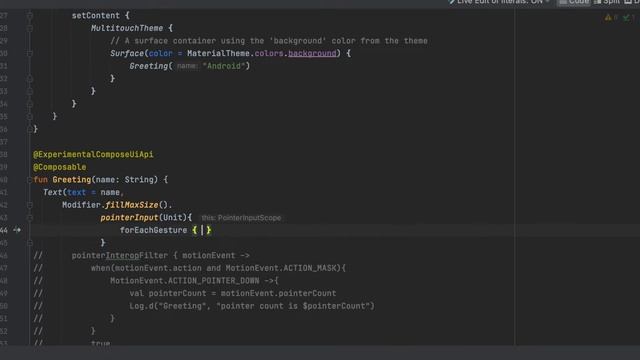Viewport: 640px width, 360px height.
Task: Switch editor to Code view
Action: click(574, 2)
